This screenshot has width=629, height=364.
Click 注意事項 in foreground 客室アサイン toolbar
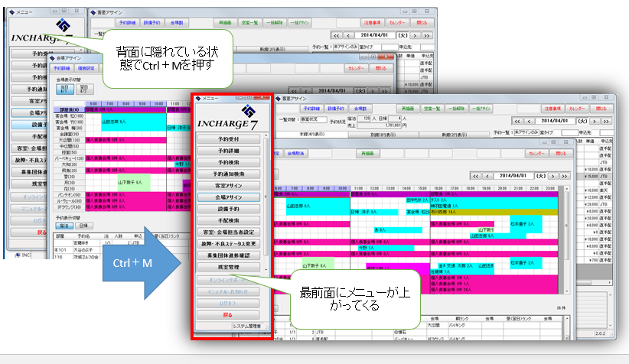coord(552,109)
